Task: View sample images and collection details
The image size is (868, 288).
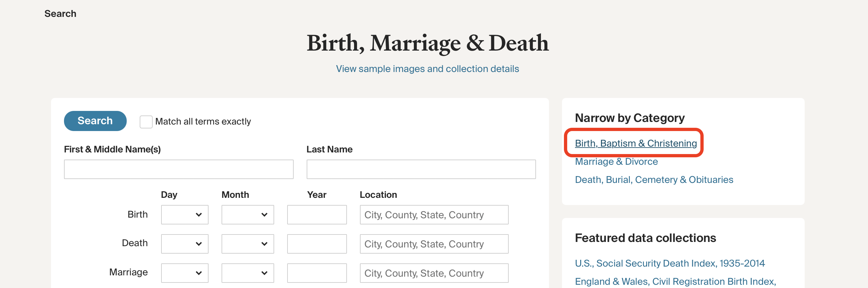Action: point(427,69)
